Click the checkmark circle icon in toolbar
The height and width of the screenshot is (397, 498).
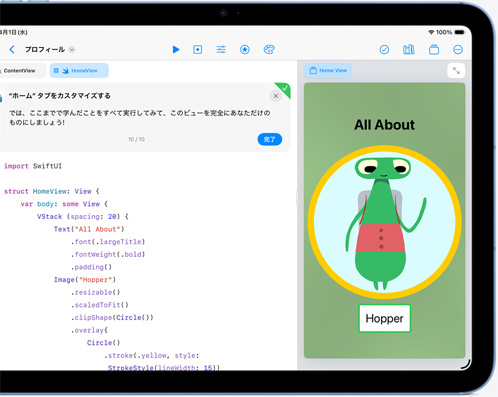click(384, 50)
